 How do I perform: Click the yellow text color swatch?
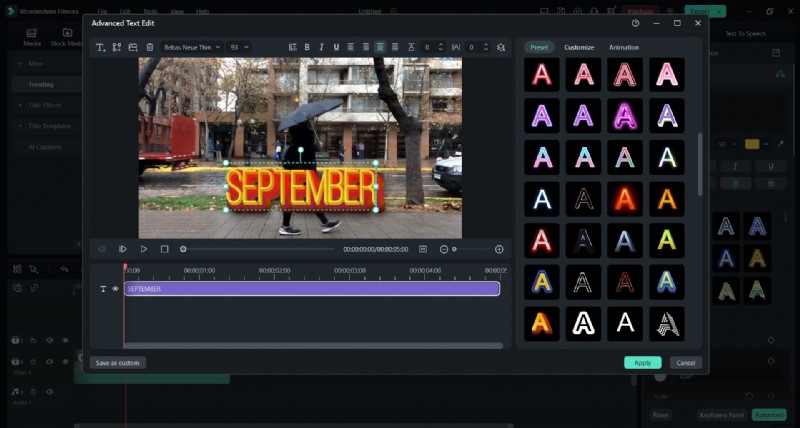coord(752,144)
